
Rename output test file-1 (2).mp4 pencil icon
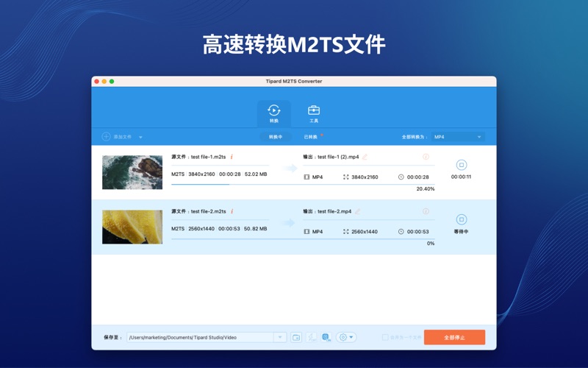365,157
